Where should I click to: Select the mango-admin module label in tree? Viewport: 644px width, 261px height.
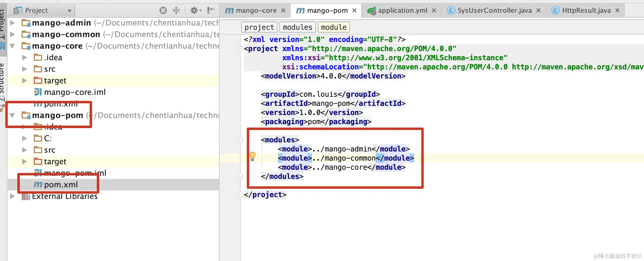(x=61, y=23)
